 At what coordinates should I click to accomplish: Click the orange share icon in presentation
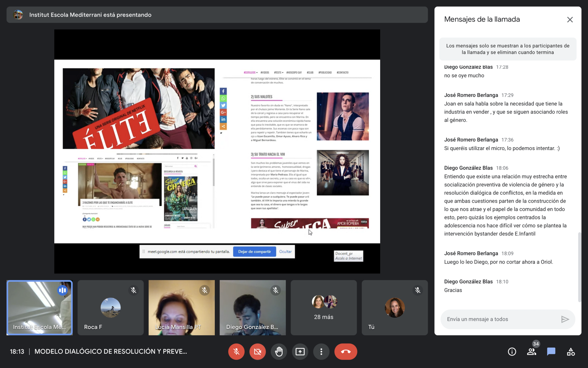(x=223, y=126)
